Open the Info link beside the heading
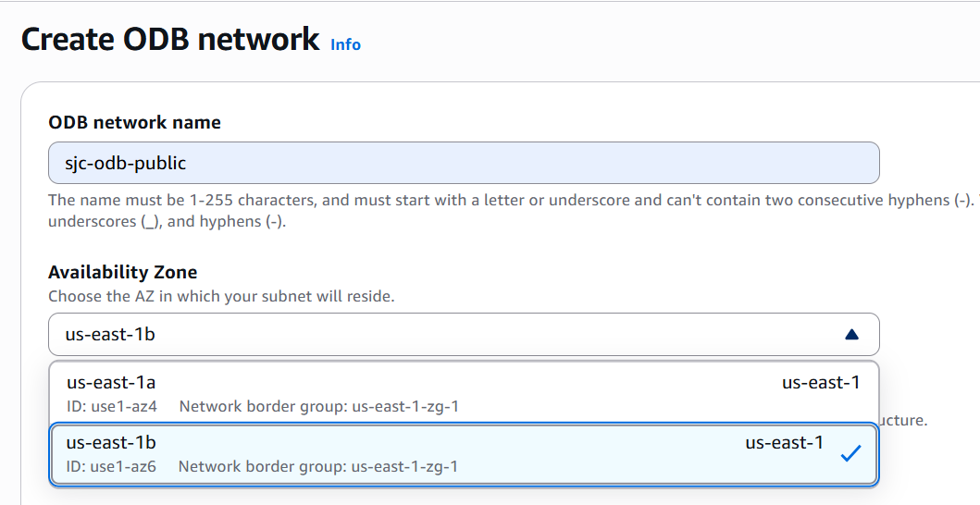Screen dimensions: 980x505 345,44
